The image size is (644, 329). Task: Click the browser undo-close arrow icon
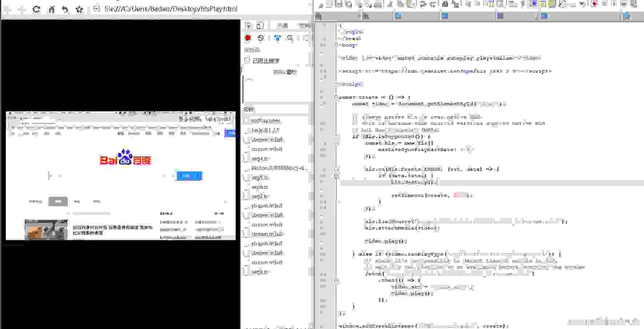[x=65, y=9]
